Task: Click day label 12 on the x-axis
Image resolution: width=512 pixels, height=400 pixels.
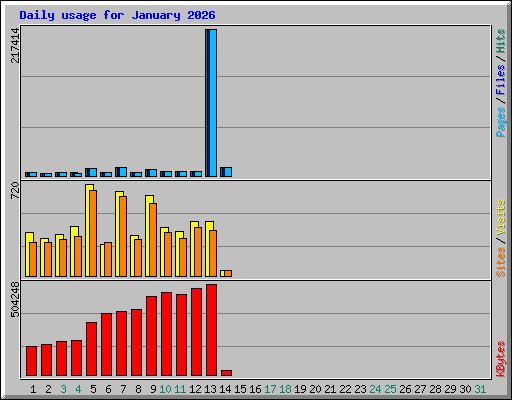Action: click(x=195, y=389)
